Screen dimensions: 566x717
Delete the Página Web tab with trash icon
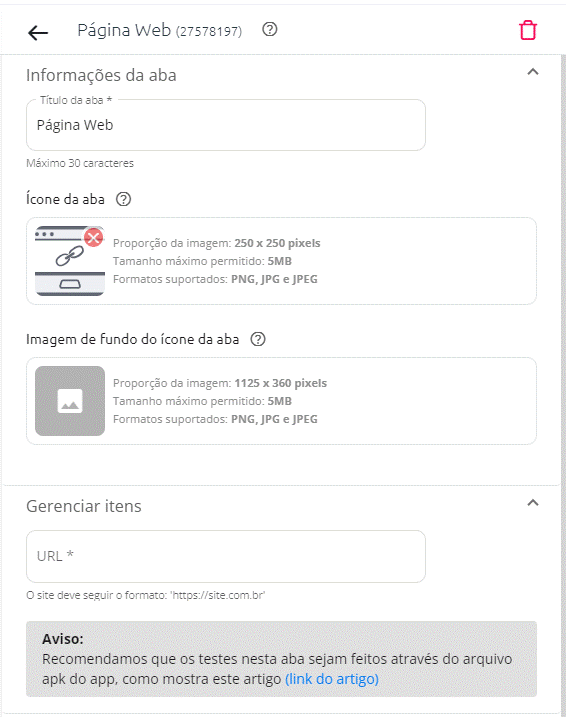coord(528,31)
